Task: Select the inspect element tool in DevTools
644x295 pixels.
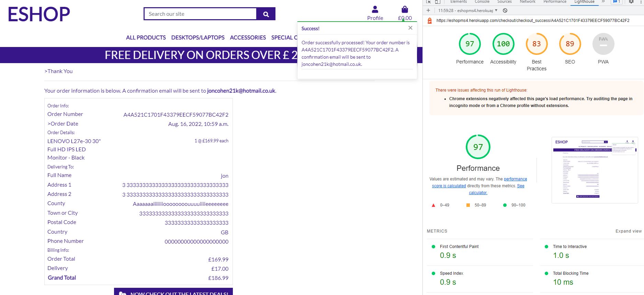Action: click(x=428, y=2)
